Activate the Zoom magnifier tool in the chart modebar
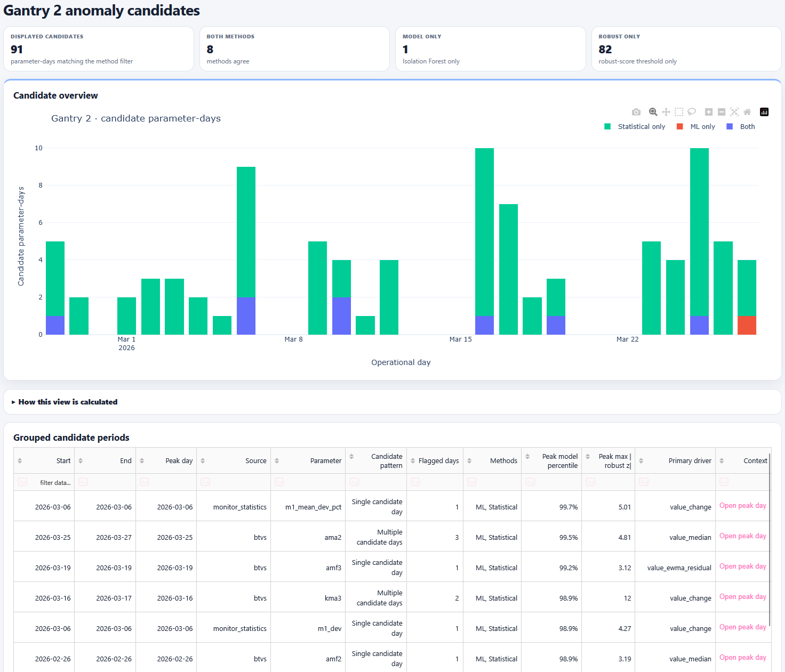Image resolution: width=785 pixels, height=672 pixels. point(653,112)
